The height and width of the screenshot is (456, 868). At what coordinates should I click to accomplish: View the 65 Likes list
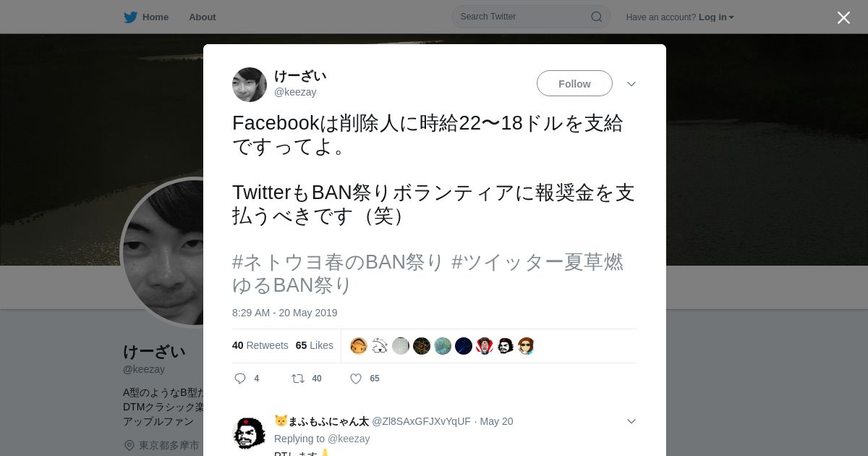coord(315,345)
